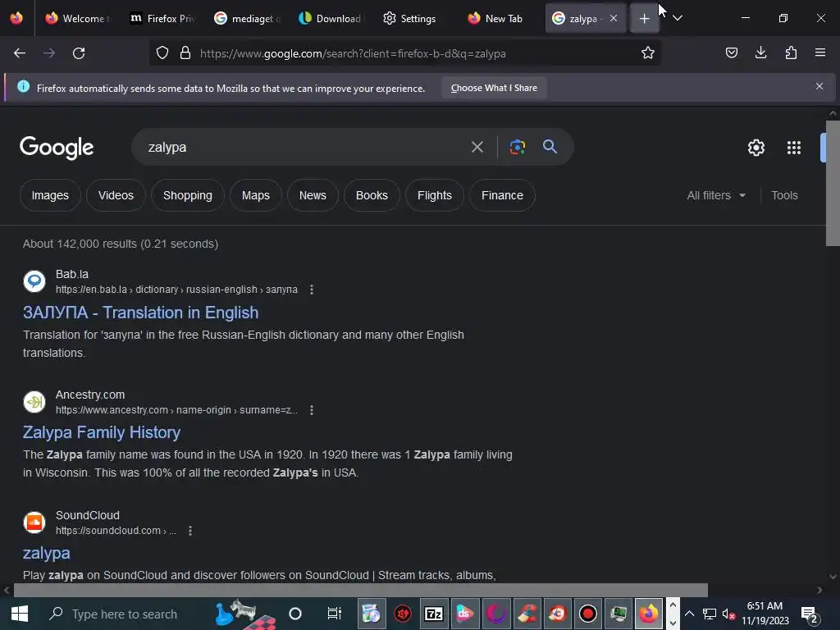Close the zalypa tab

(x=614, y=18)
